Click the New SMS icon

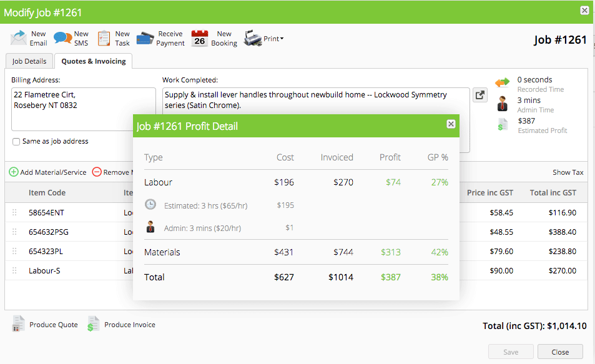[x=61, y=37]
